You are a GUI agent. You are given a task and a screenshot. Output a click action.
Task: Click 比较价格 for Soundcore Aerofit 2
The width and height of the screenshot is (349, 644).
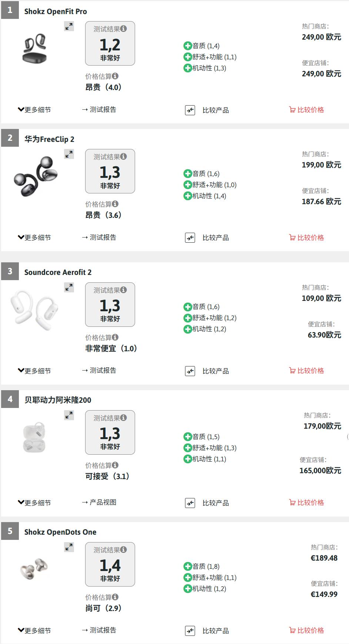pyautogui.click(x=306, y=371)
